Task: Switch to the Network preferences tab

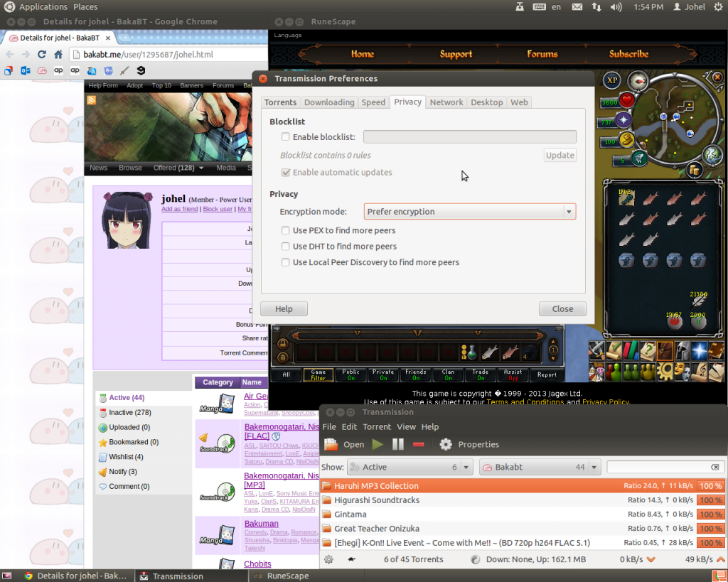Action: coord(446,102)
